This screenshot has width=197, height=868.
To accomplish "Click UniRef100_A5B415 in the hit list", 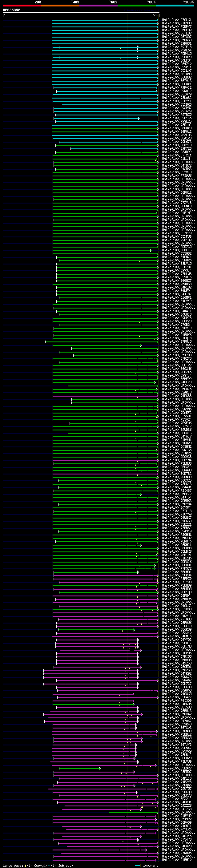I will pyautogui.click(x=176, y=54).
